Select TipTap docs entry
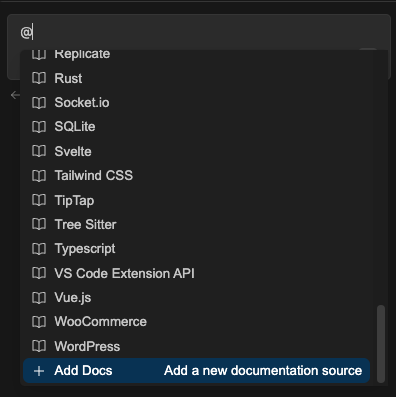The width and height of the screenshot is (396, 397). [197, 200]
